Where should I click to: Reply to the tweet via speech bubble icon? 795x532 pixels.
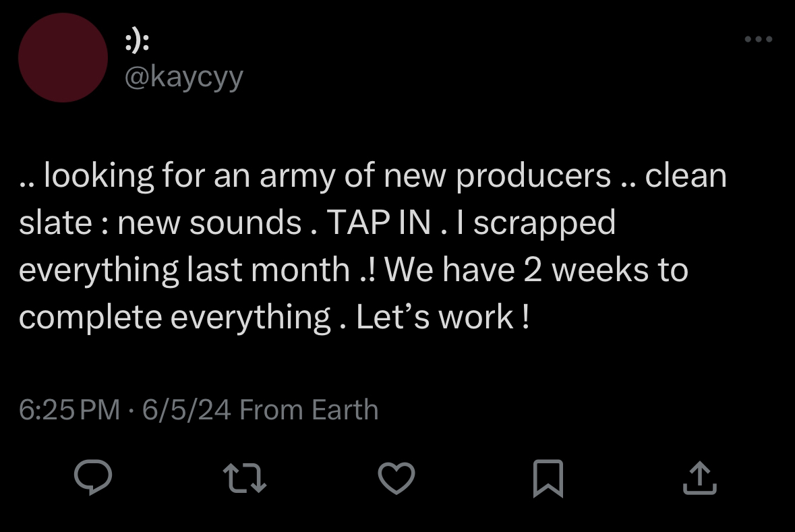92,477
